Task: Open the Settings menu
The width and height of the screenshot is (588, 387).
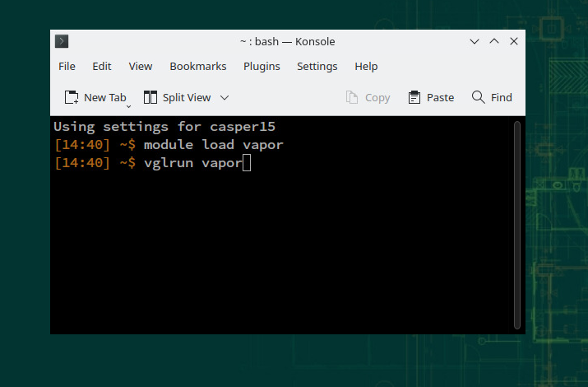Action: [x=317, y=66]
